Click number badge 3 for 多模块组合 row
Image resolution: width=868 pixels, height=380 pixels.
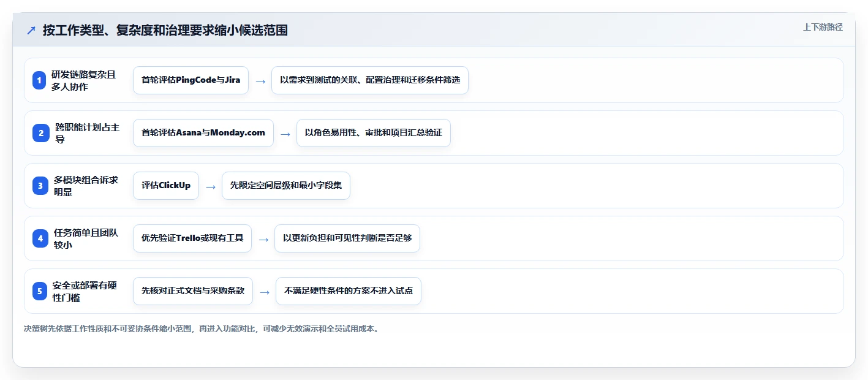tap(40, 186)
